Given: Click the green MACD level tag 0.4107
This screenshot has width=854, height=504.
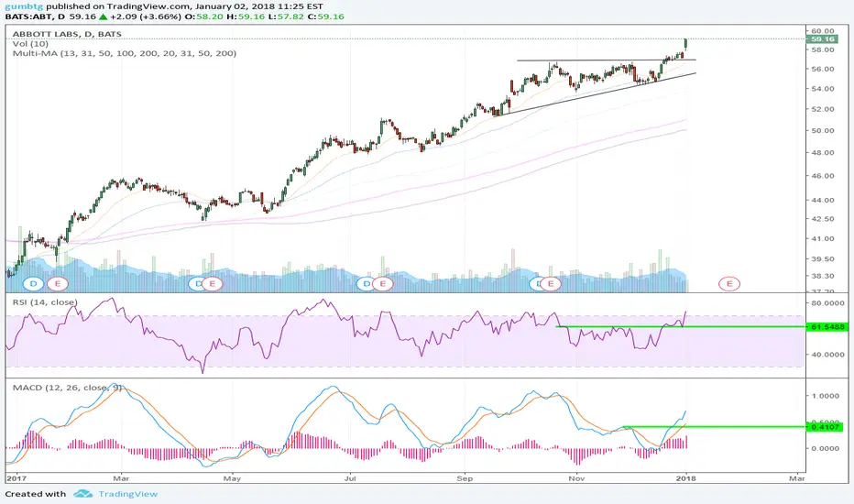Looking at the screenshot, I should 825,427.
